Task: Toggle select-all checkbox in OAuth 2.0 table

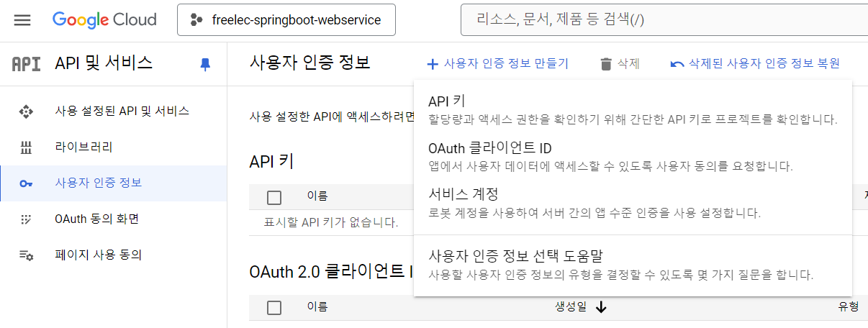Action: (273, 307)
